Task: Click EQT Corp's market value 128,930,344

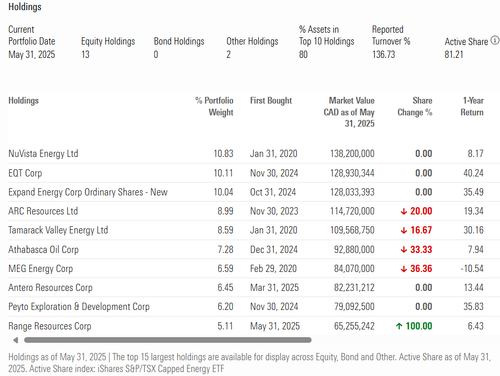Action: coord(352,173)
